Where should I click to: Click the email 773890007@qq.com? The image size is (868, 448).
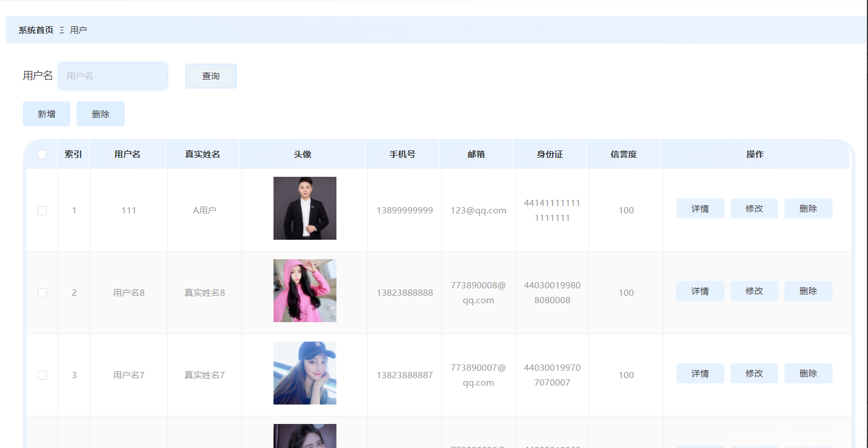click(478, 375)
